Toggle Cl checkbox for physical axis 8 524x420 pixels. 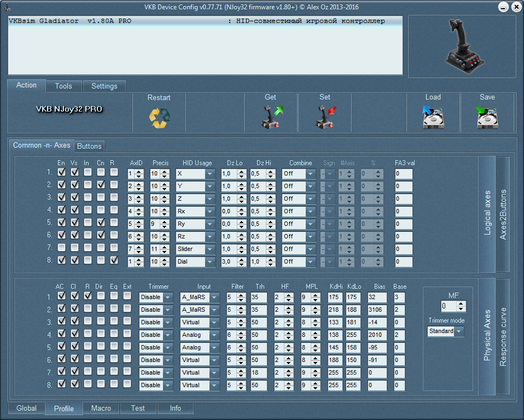point(75,383)
